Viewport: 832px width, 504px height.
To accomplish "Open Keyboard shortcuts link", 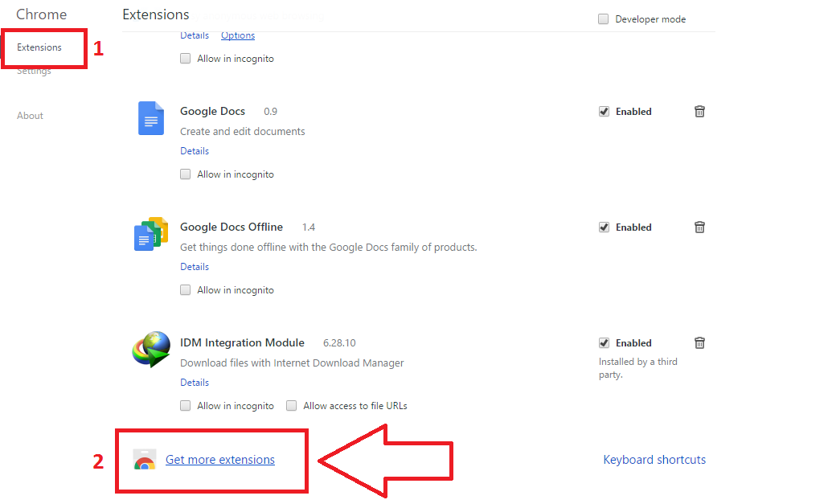I will pyautogui.click(x=654, y=460).
